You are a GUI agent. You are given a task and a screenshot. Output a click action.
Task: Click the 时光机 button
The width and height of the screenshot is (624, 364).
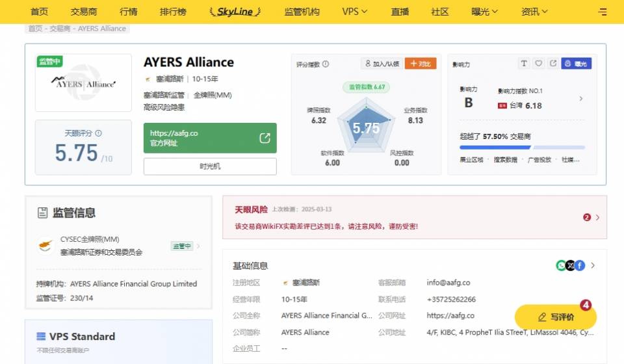click(x=210, y=166)
